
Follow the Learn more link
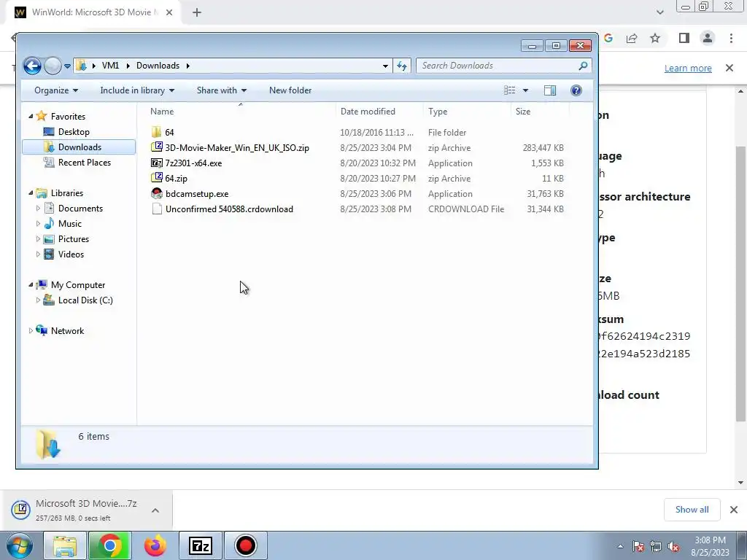pos(688,68)
